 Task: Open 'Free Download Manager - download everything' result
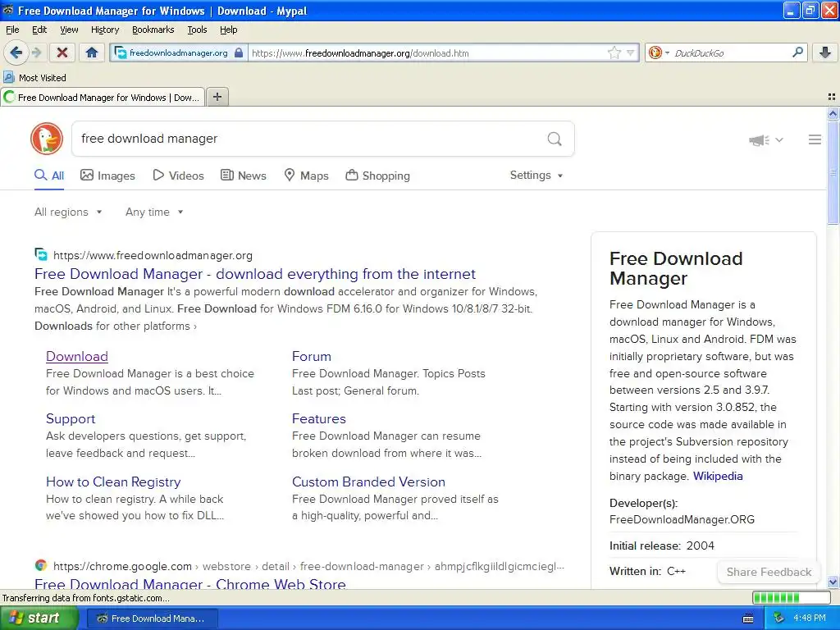255,274
